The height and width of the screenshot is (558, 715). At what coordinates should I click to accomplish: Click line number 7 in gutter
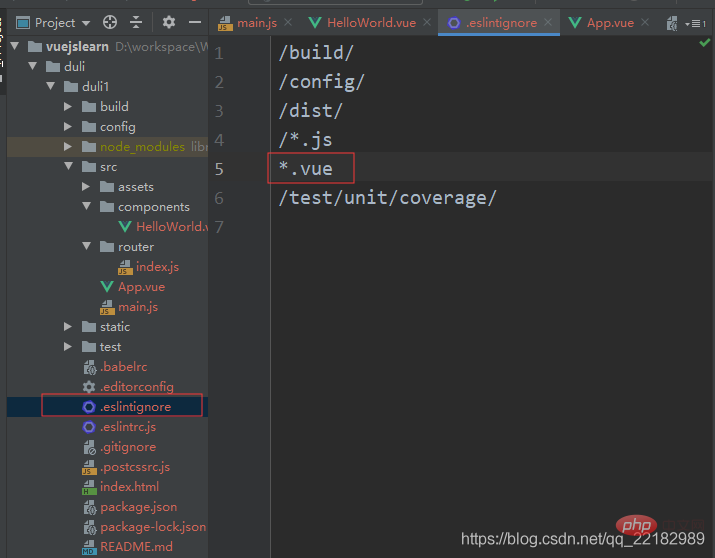219,227
